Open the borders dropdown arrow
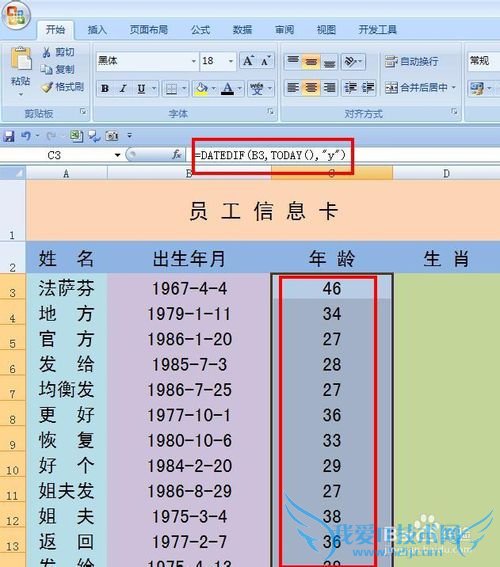This screenshot has height=567, width=500. click(x=184, y=88)
